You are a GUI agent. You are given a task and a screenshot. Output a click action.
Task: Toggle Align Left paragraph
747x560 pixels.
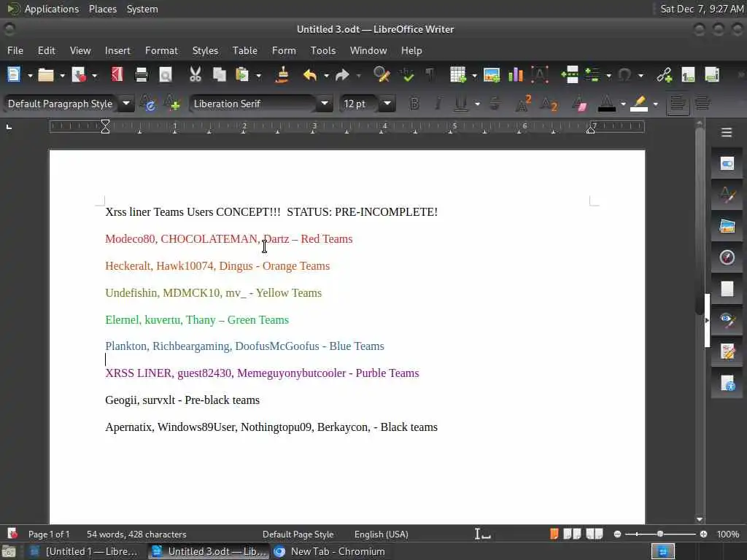678,104
